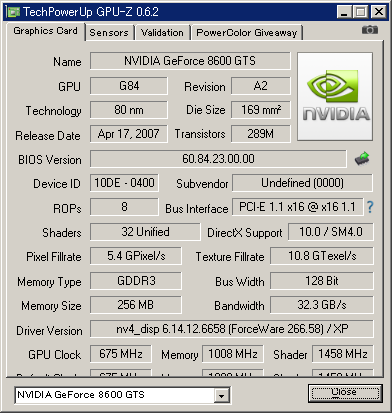Save BIOS using the chip arrow icon
Screen dimensions: 392x413
pyautogui.click(x=362, y=159)
